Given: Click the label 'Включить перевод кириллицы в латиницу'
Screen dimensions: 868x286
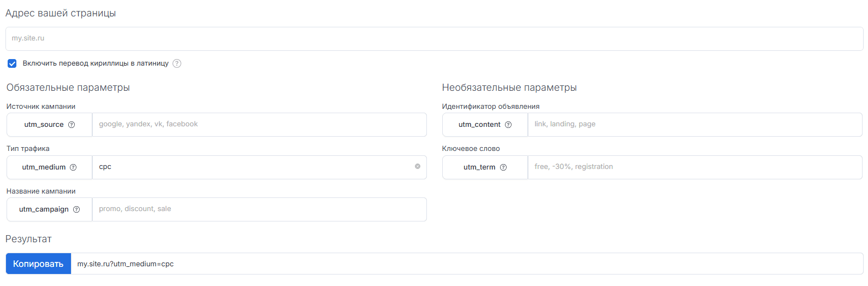Looking at the screenshot, I should tap(96, 63).
